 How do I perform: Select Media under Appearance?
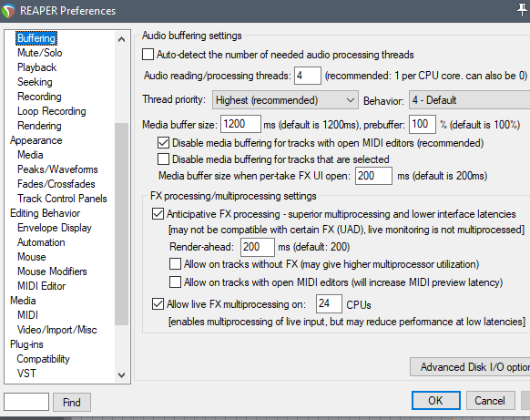tap(30, 155)
